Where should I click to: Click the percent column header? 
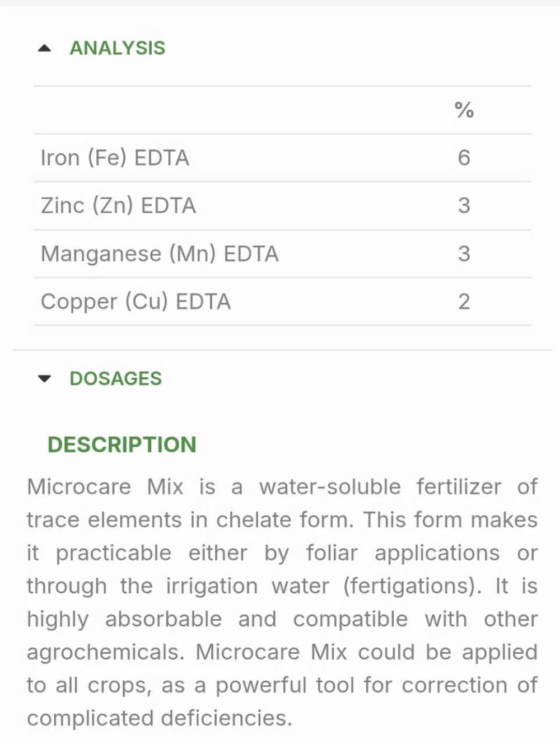pos(464,110)
